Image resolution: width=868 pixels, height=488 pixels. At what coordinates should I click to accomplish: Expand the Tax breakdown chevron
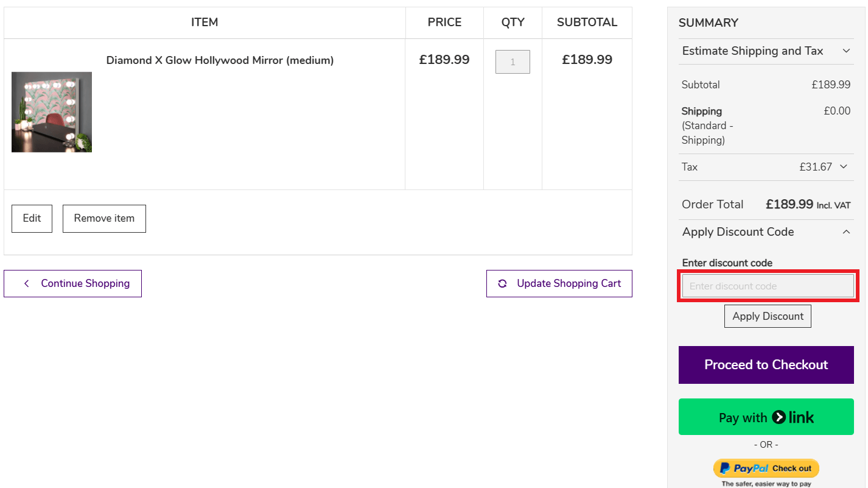[844, 166]
